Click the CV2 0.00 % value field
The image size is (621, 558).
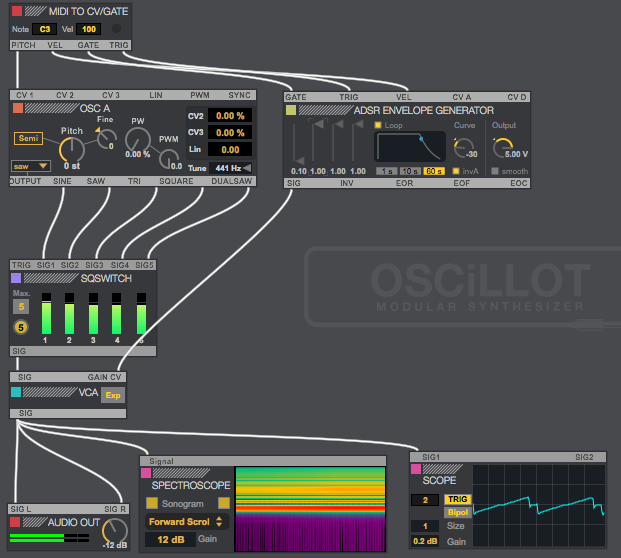(230, 116)
